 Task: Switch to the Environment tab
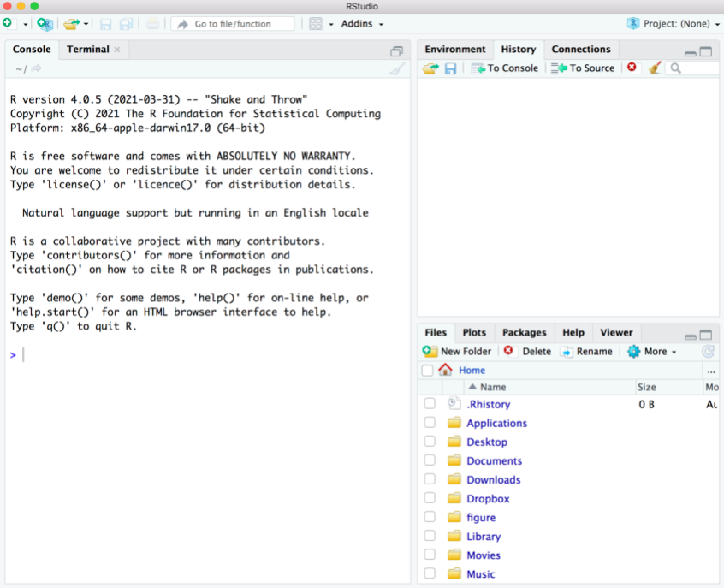coord(454,50)
